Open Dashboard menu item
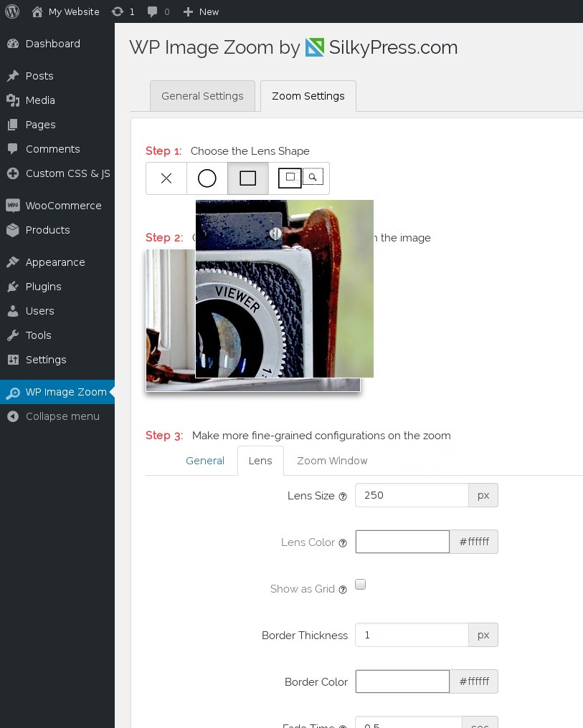The width and height of the screenshot is (583, 728). pos(57,44)
